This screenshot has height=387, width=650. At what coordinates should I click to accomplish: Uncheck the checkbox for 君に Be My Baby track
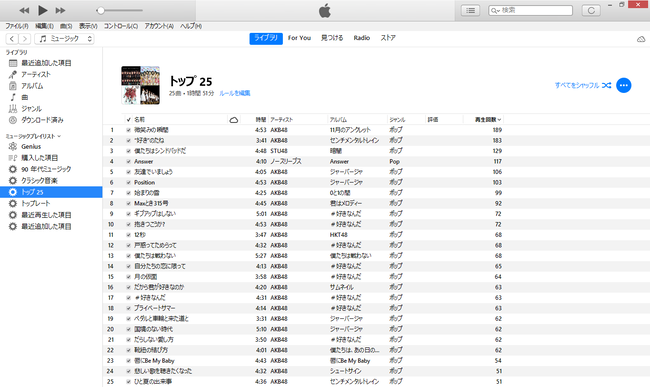click(x=129, y=361)
